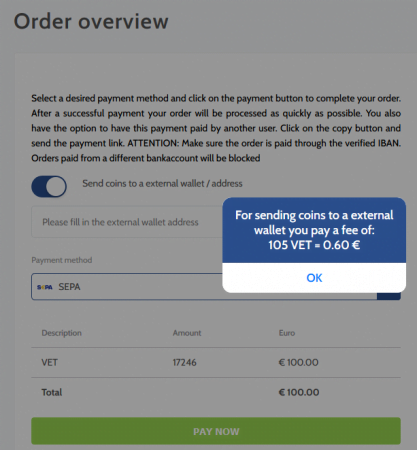Click the Amount column header
This screenshot has height=450, width=417.
tap(187, 333)
